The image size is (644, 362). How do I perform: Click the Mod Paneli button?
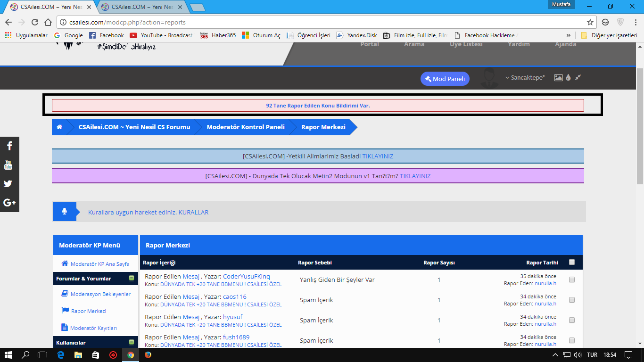(x=445, y=79)
